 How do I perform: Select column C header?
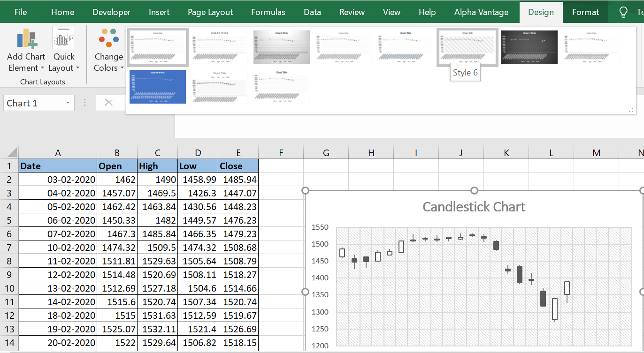(x=158, y=153)
